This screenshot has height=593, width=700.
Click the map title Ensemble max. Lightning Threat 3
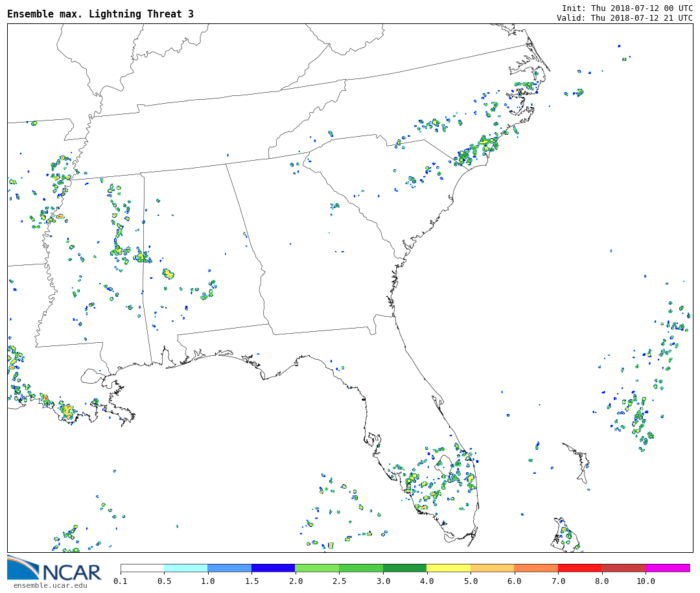click(100, 14)
